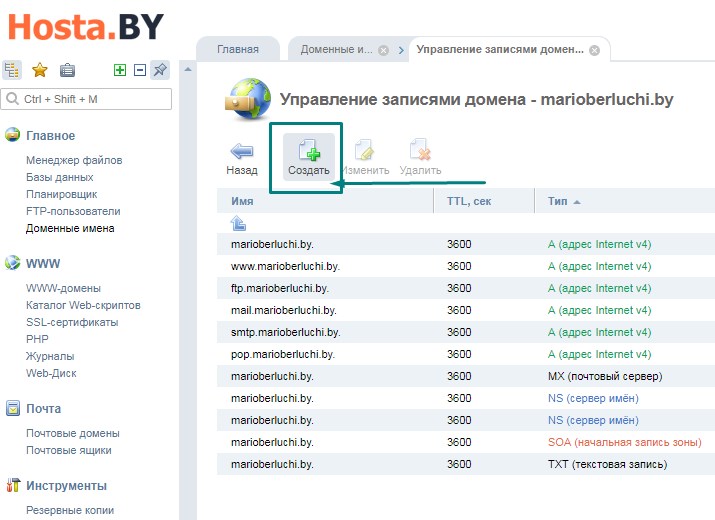
Task: Collapse the Почта section
Action: point(43,408)
